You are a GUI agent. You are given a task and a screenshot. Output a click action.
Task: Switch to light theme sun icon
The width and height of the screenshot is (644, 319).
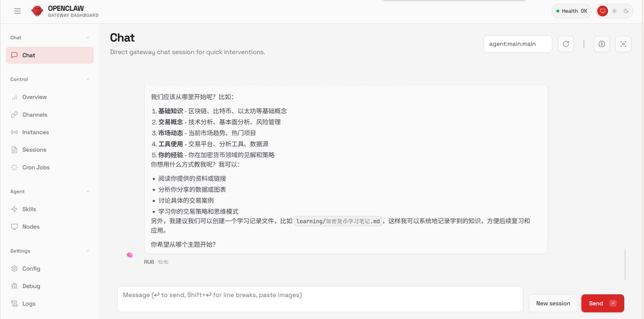point(614,11)
